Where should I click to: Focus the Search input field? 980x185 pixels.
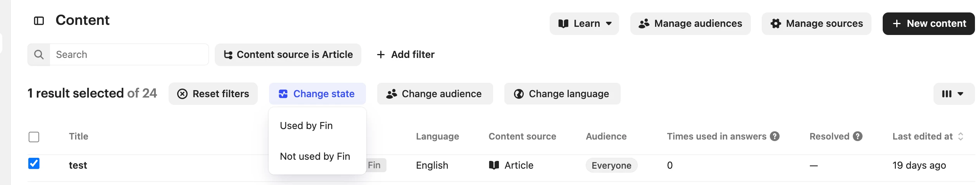(x=129, y=54)
